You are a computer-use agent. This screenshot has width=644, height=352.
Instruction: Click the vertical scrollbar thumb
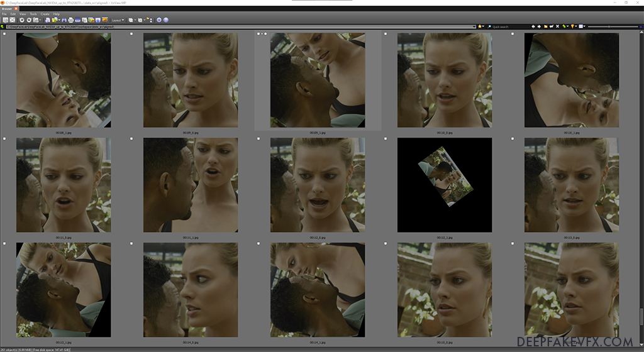pyautogui.click(x=641, y=316)
